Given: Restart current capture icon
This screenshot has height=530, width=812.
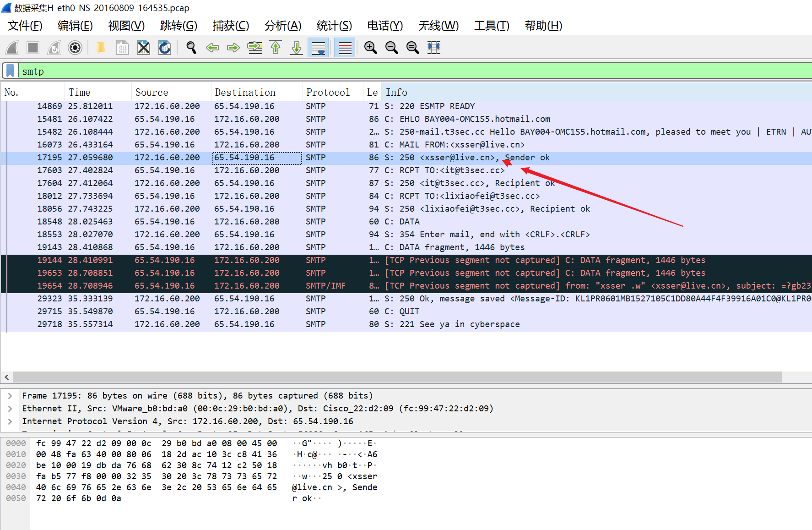Looking at the screenshot, I should tap(54, 48).
